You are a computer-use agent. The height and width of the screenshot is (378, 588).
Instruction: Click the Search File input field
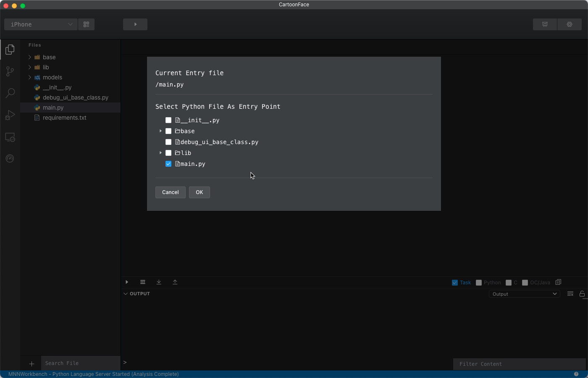click(x=81, y=363)
